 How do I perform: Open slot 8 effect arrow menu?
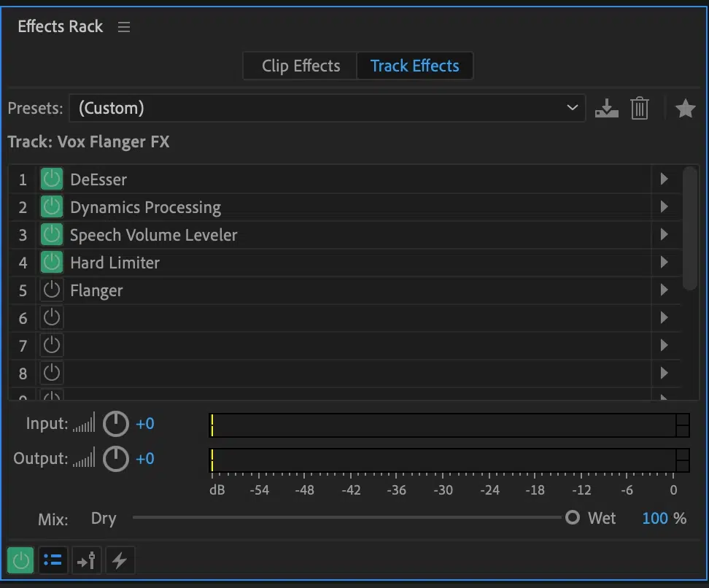(x=664, y=374)
